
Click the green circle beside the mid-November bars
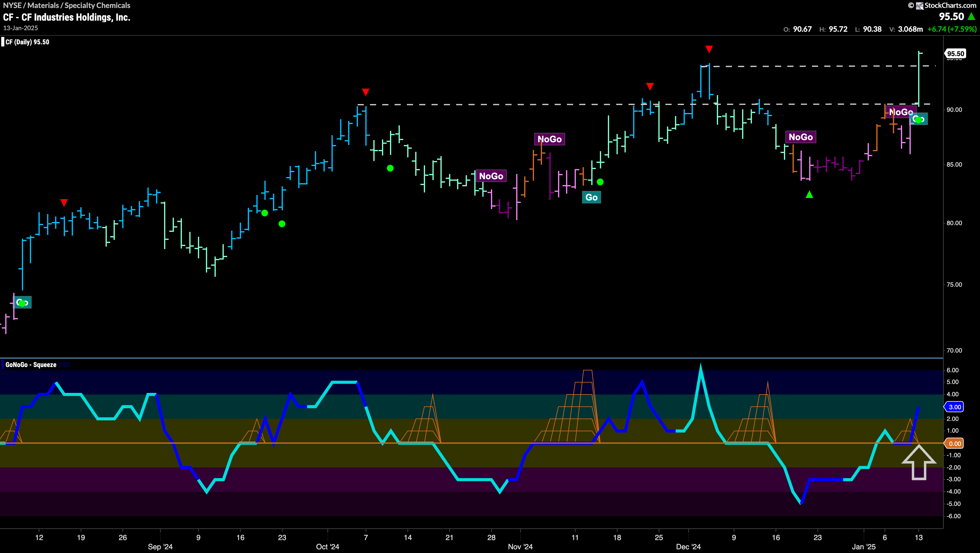pos(600,182)
